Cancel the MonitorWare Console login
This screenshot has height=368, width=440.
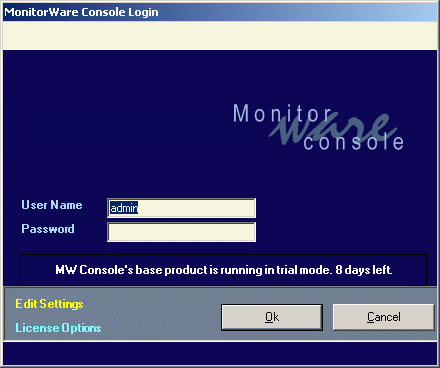(x=384, y=317)
